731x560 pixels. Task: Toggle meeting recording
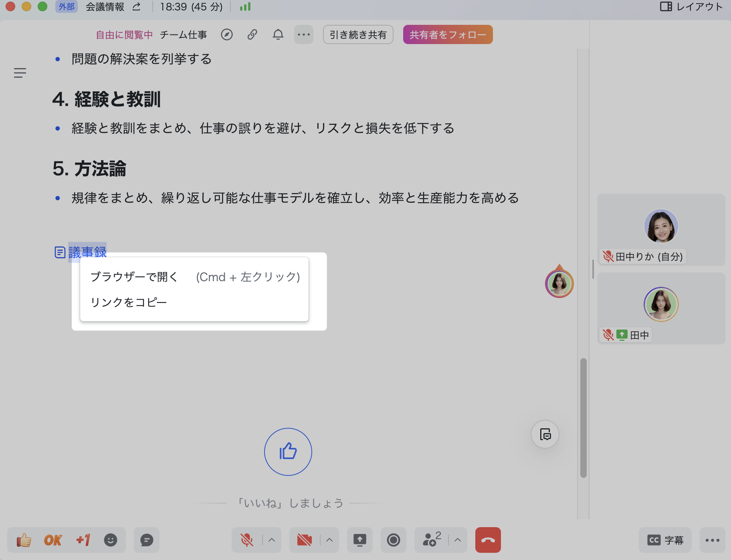[x=393, y=540]
